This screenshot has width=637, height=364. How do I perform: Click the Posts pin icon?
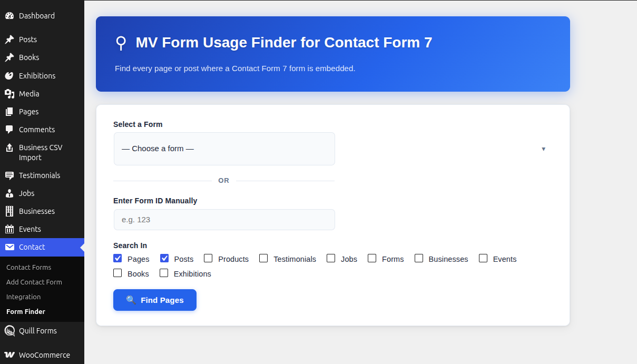click(x=9, y=40)
